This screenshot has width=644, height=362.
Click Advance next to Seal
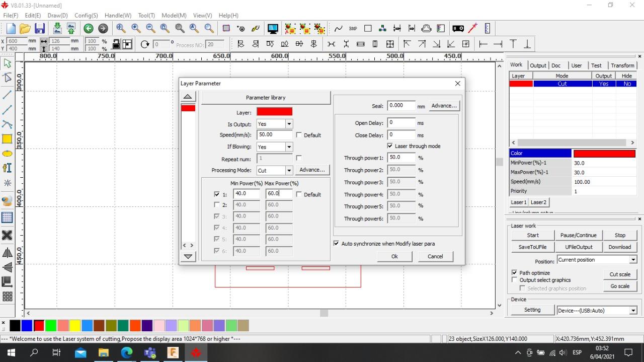tap(444, 106)
